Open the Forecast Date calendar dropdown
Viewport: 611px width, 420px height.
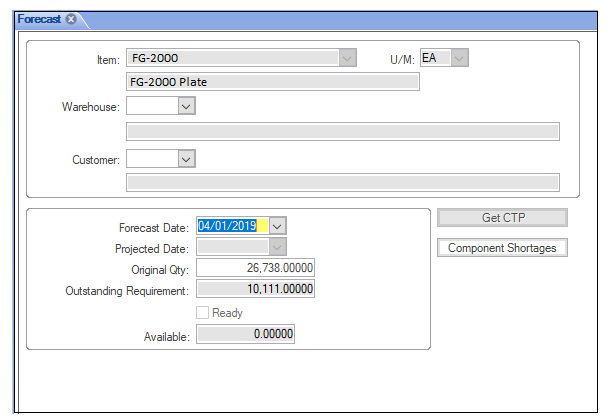pos(277,226)
